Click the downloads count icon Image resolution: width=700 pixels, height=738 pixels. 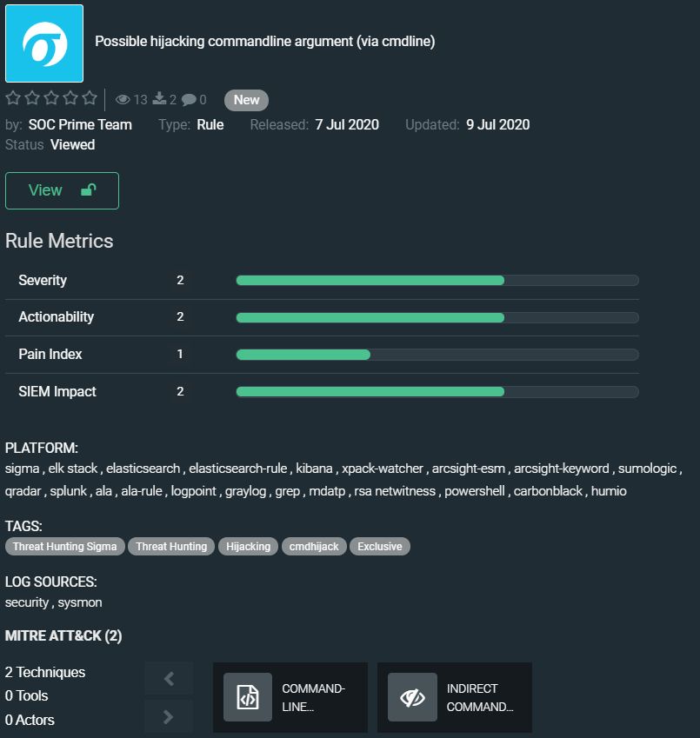tap(159, 100)
